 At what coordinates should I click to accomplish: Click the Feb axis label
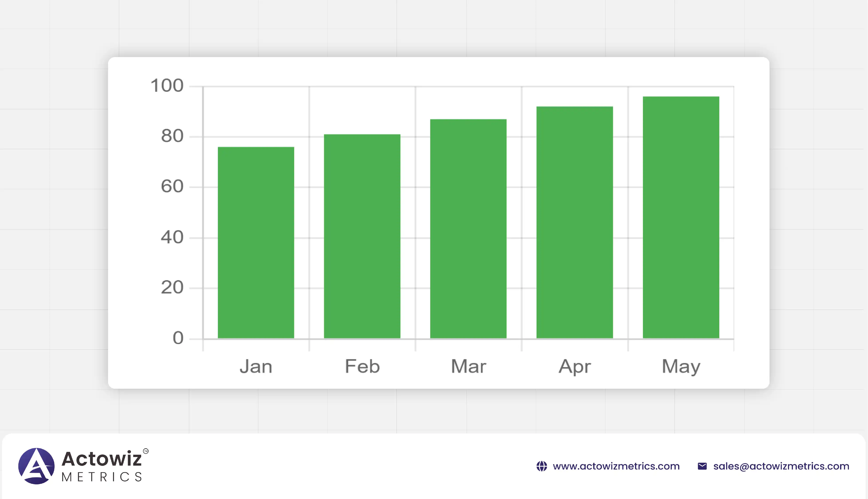[x=362, y=366]
